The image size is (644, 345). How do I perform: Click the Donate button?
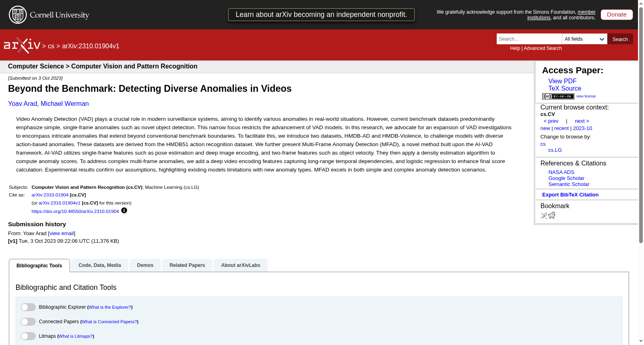pyautogui.click(x=617, y=14)
